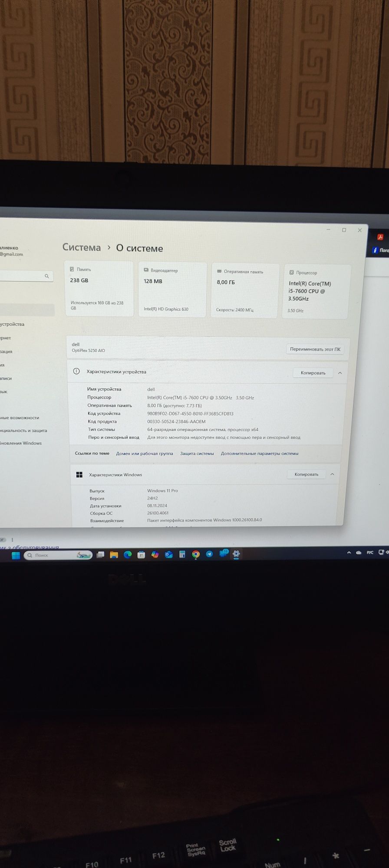Click the Память storage card
The image size is (389, 868).
point(99,289)
